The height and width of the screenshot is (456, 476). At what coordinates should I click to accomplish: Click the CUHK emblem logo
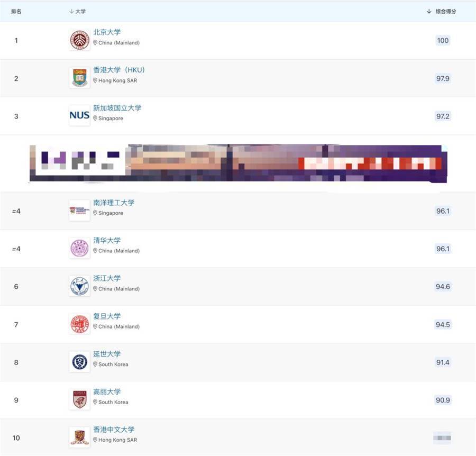(x=79, y=437)
